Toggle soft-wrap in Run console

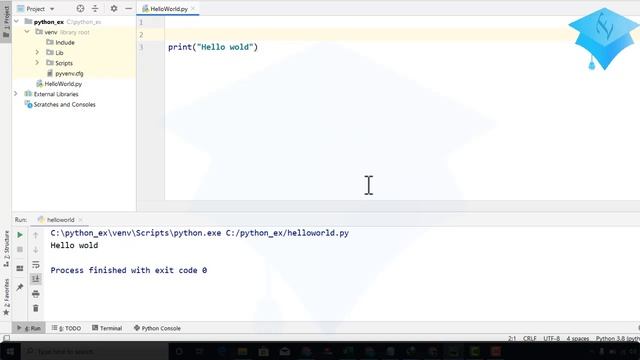[x=36, y=264]
